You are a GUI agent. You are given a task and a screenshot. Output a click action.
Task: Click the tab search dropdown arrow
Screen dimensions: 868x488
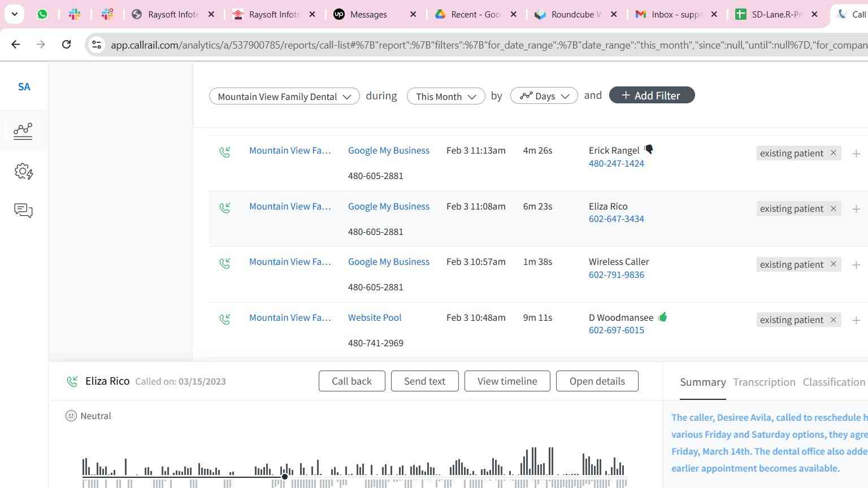tap(15, 14)
